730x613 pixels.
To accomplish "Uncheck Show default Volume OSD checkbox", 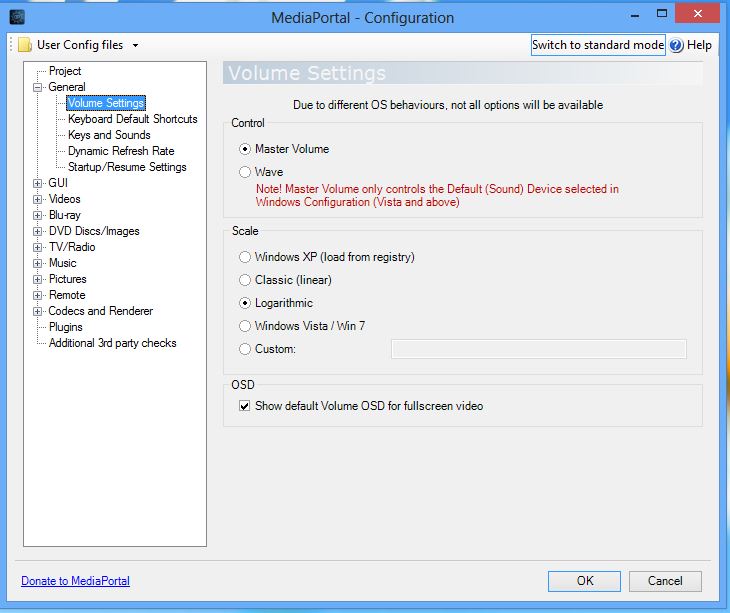I will (x=244, y=406).
